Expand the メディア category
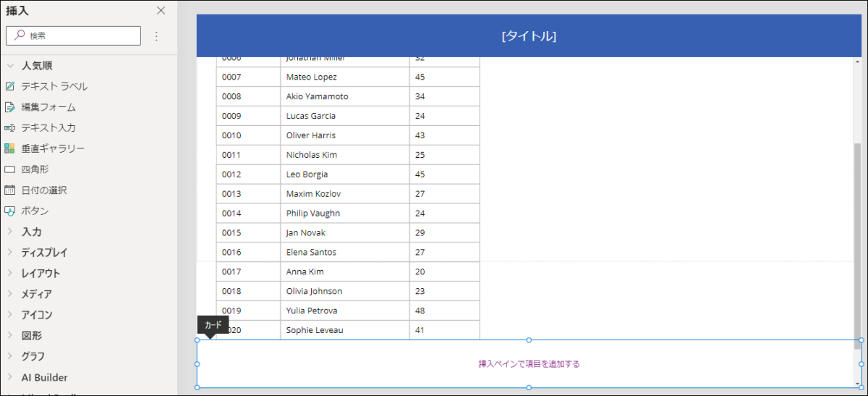 pos(10,294)
